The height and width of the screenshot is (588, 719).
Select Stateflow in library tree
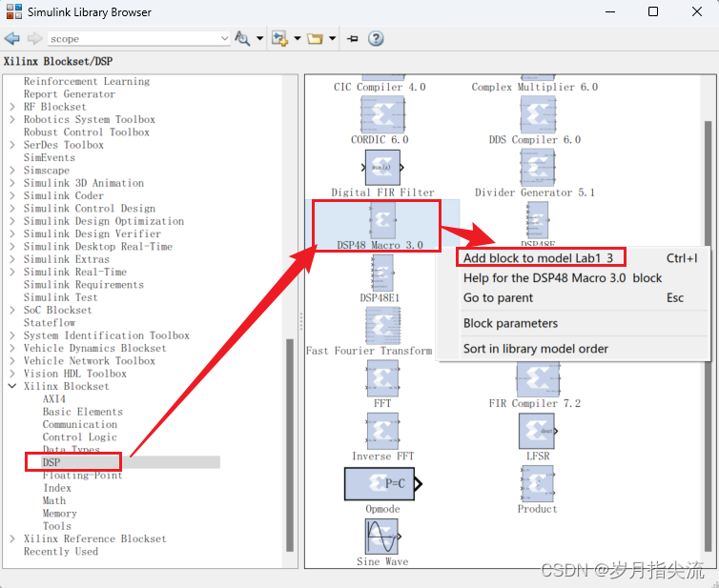pyautogui.click(x=50, y=323)
